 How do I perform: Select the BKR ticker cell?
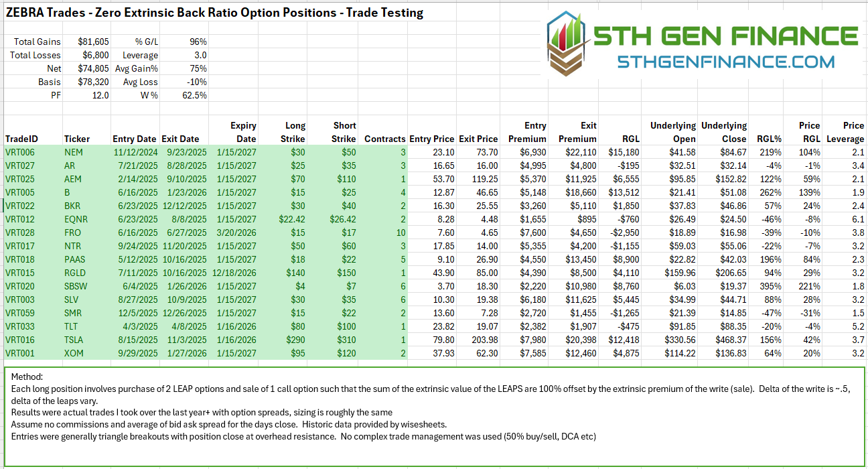pyautogui.click(x=72, y=206)
